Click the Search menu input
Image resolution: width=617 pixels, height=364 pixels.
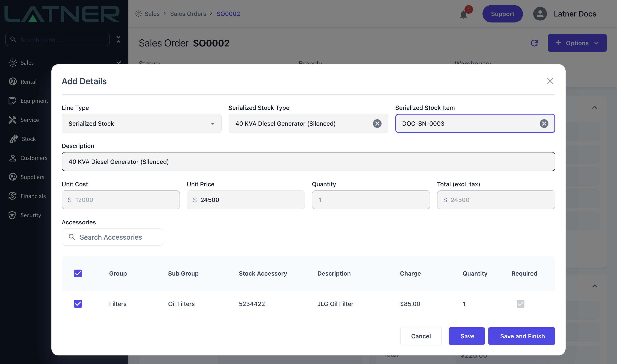pyautogui.click(x=57, y=39)
